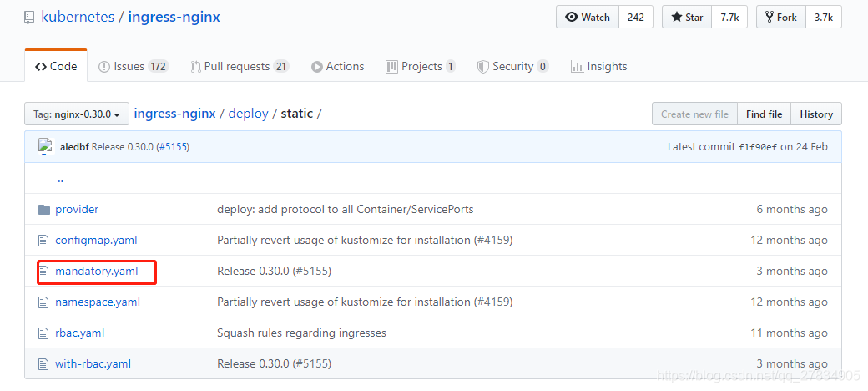The image size is (868, 391).
Task: Click the repository book icon beside kubernetes
Action: (28, 18)
